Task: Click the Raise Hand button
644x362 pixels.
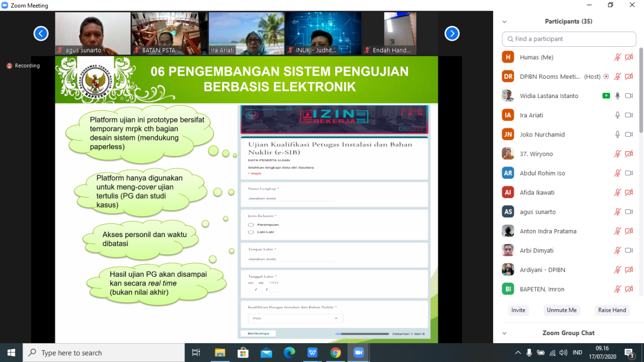Action: point(612,310)
